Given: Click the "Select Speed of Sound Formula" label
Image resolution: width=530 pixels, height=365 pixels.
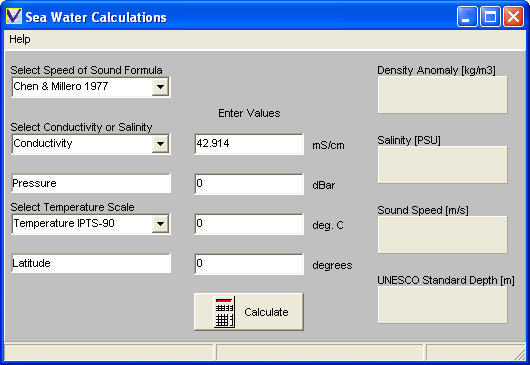Looking at the screenshot, I should pyautogui.click(x=86, y=70).
